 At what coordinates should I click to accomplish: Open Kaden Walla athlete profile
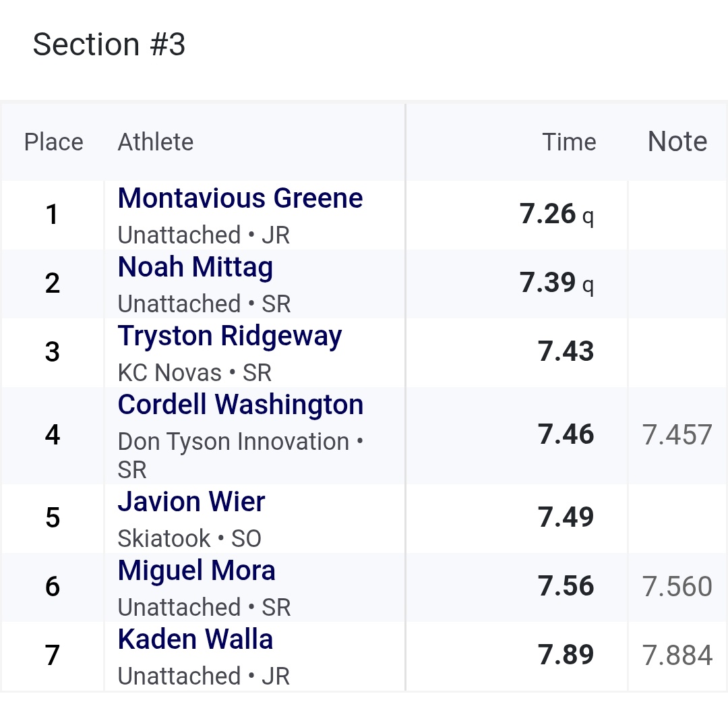click(195, 639)
